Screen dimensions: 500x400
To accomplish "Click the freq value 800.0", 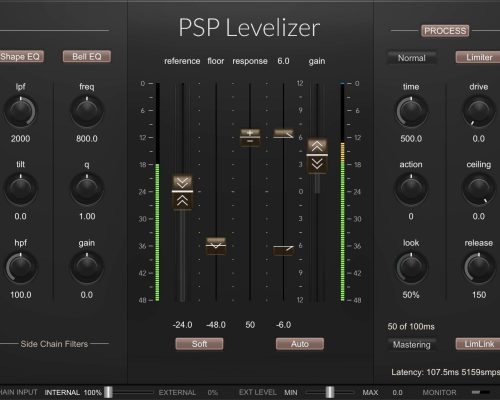I will point(87,139).
